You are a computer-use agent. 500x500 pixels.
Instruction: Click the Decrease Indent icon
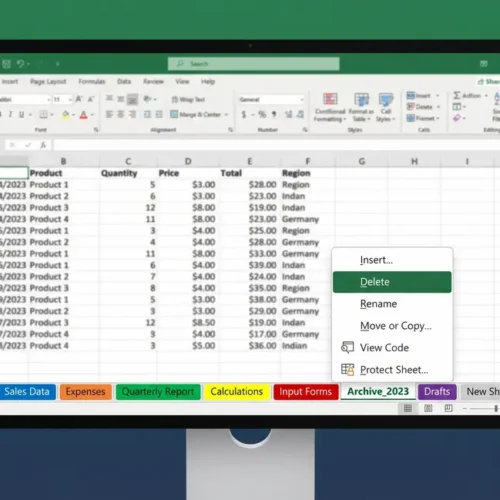[147, 115]
